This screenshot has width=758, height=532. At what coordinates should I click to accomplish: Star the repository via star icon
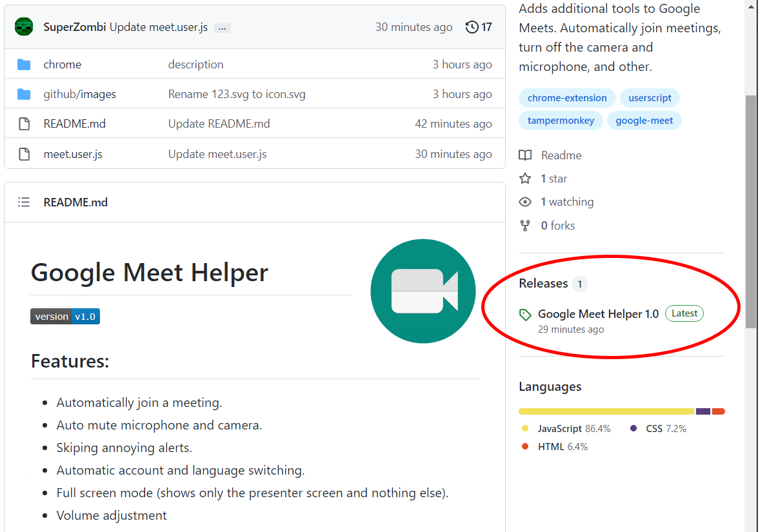pyautogui.click(x=524, y=179)
